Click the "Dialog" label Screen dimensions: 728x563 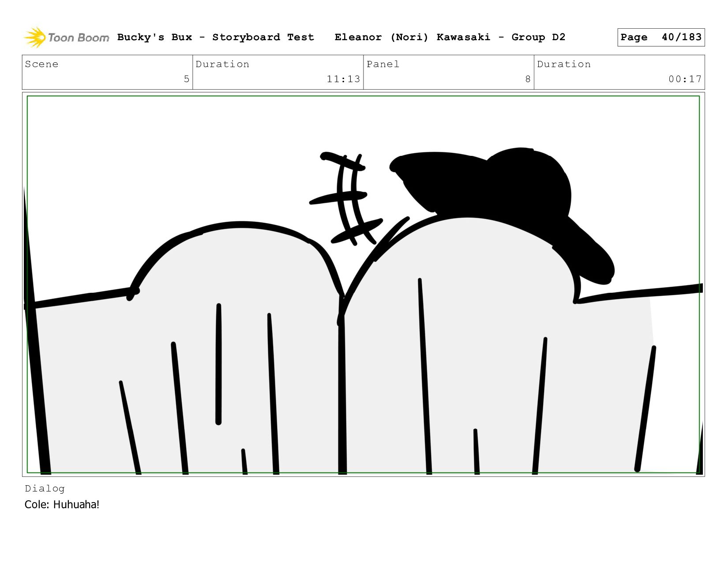click(x=45, y=488)
